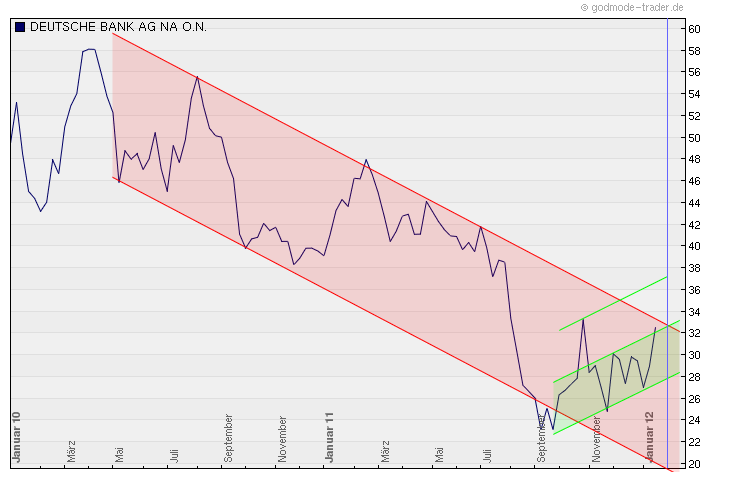
Task: Click the price value 60 on axis
Action: point(694,29)
